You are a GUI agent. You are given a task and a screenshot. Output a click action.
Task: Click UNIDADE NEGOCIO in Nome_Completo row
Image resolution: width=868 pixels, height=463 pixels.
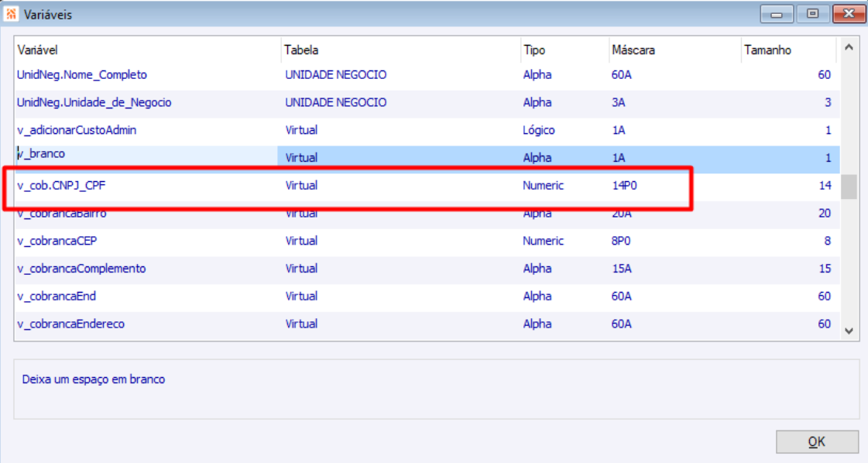(x=336, y=75)
